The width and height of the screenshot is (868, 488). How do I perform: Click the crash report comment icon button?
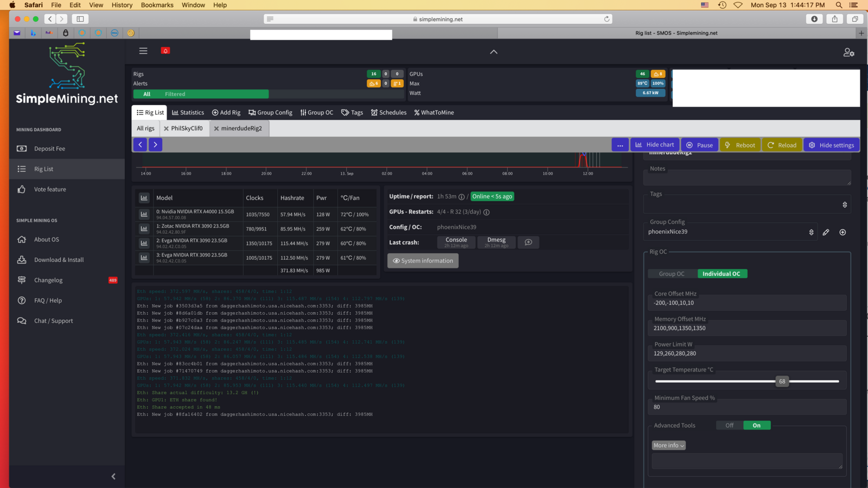(528, 242)
